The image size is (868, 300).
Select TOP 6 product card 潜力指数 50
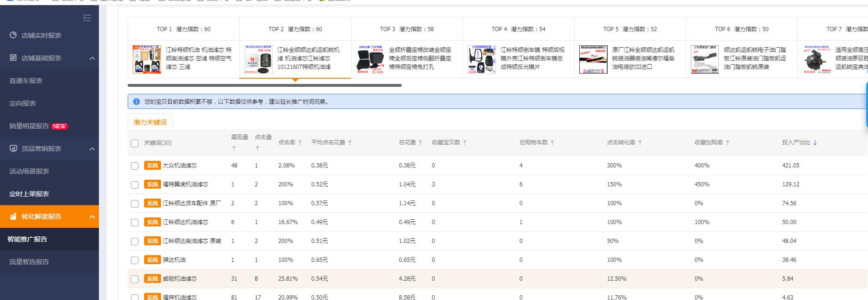click(742, 48)
